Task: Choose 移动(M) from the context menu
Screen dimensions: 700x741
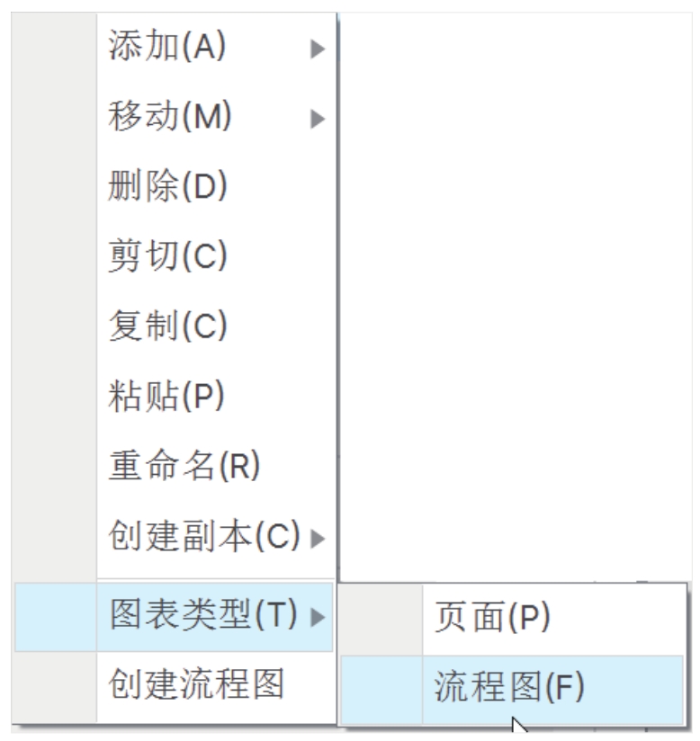Action: click(x=170, y=116)
